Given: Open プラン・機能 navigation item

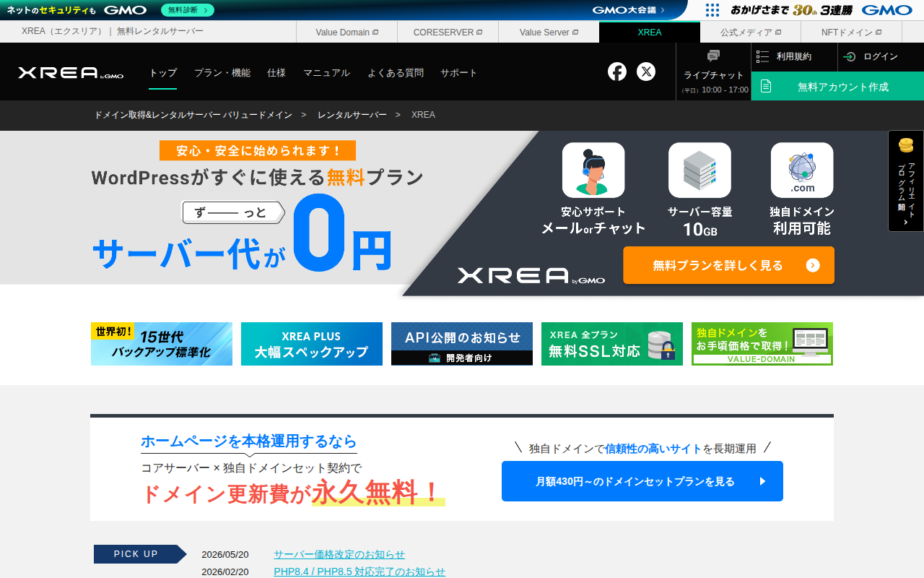Looking at the screenshot, I should tap(222, 73).
